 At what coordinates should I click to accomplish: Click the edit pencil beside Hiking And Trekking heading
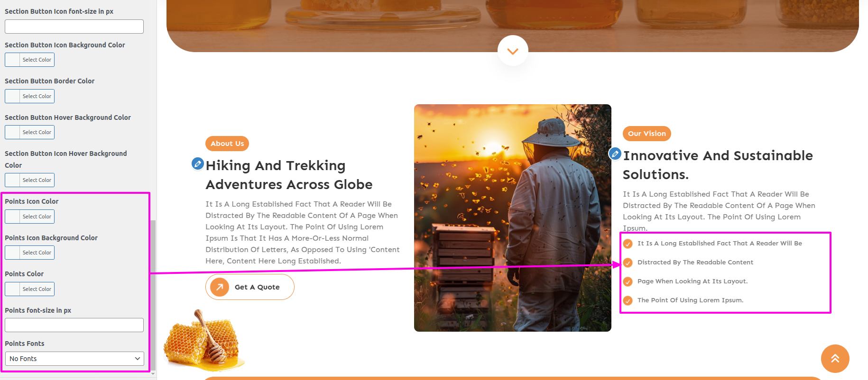197,163
